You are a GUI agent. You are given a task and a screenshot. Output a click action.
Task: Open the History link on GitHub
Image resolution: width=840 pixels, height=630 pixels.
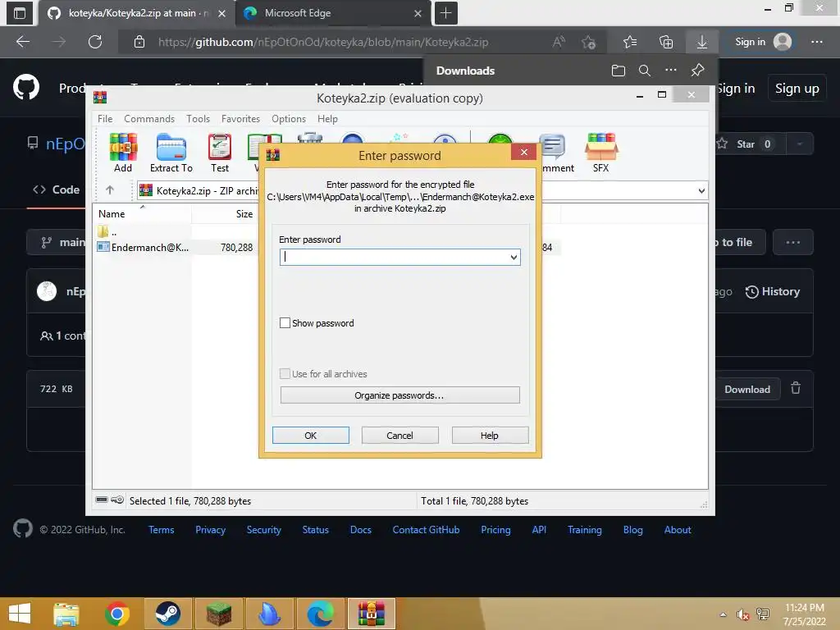point(773,291)
